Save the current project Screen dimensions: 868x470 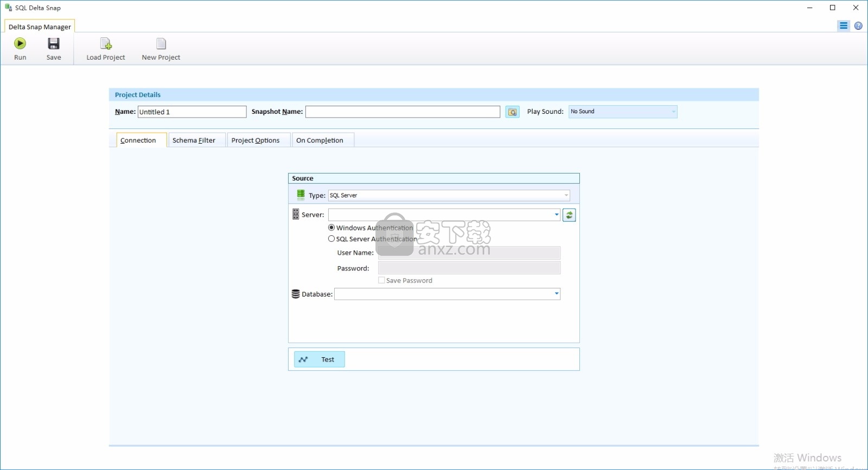pyautogui.click(x=54, y=49)
